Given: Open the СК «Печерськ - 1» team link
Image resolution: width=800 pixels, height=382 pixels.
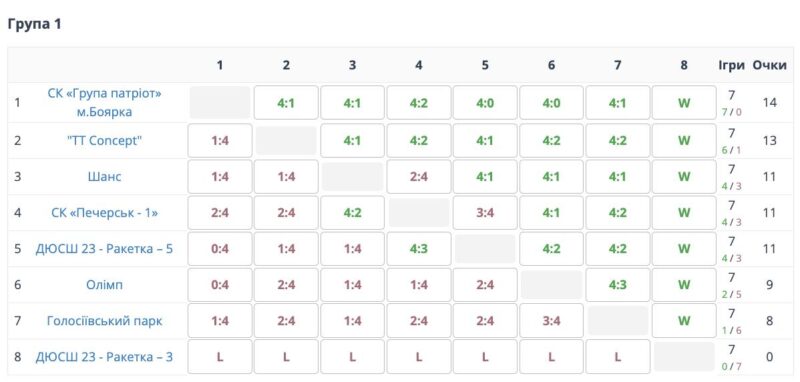Looking at the screenshot, I should 105,213.
